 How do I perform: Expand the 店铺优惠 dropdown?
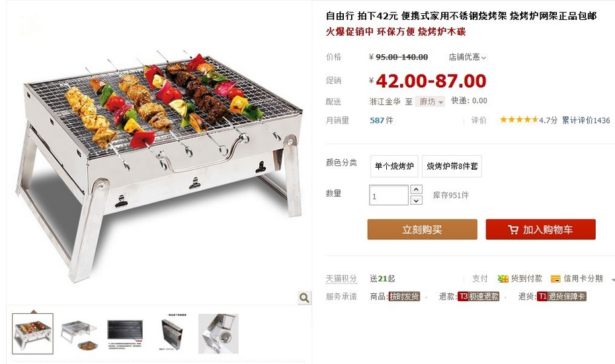468,57
